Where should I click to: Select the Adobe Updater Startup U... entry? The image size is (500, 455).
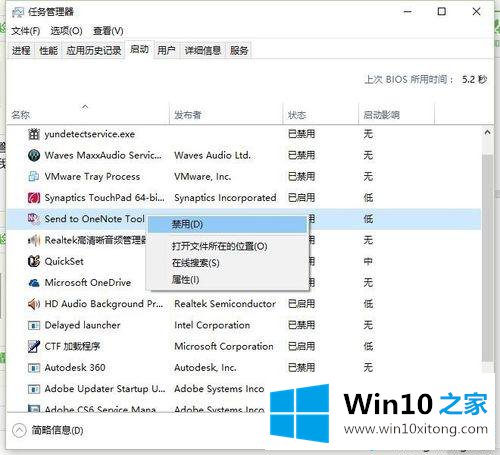coord(105,389)
